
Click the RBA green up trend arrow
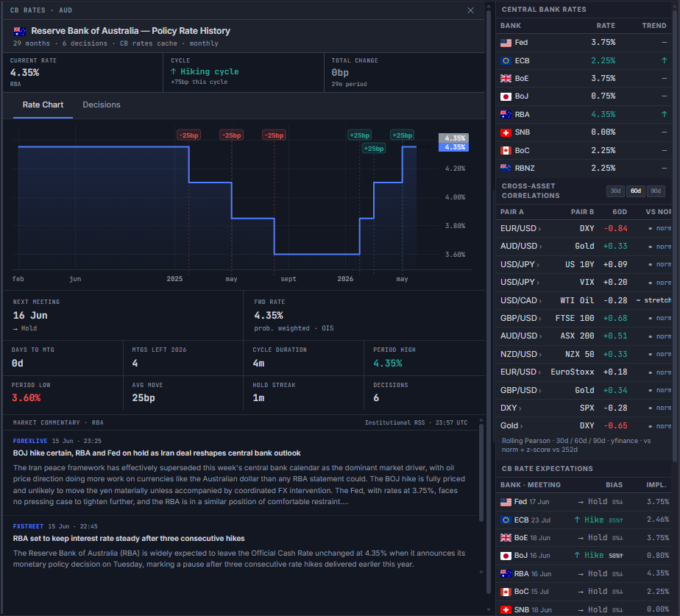(664, 114)
